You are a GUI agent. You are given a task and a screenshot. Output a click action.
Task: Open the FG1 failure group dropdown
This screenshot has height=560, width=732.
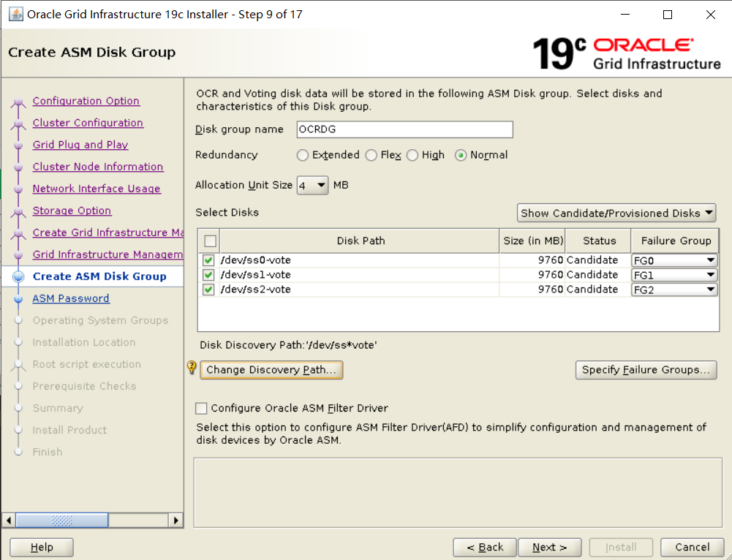[x=674, y=275]
